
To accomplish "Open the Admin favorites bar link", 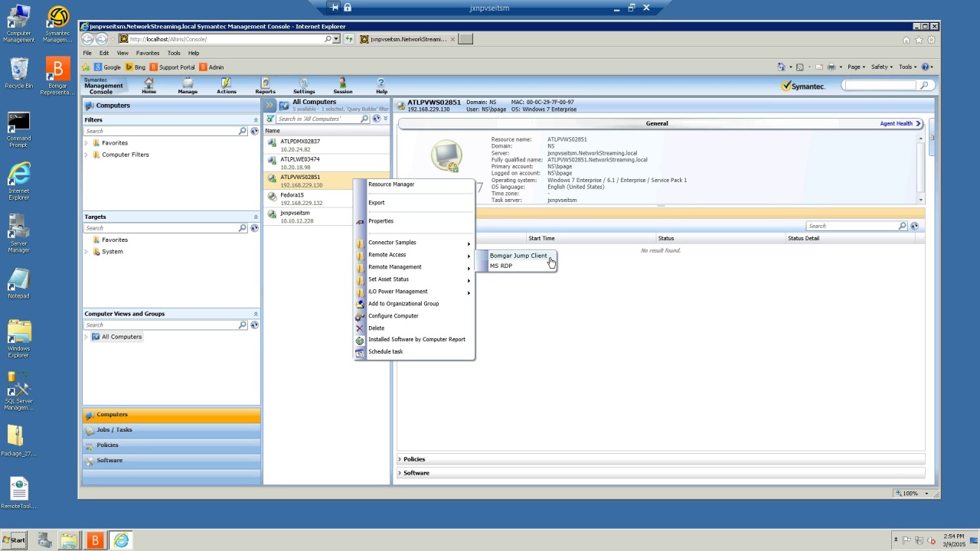I will pyautogui.click(x=211, y=67).
